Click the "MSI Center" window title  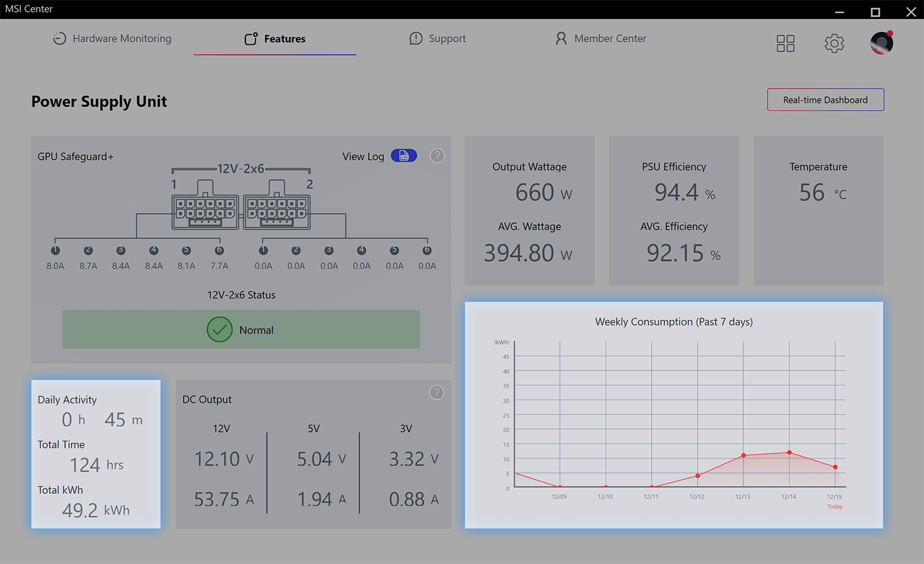pyautogui.click(x=29, y=9)
